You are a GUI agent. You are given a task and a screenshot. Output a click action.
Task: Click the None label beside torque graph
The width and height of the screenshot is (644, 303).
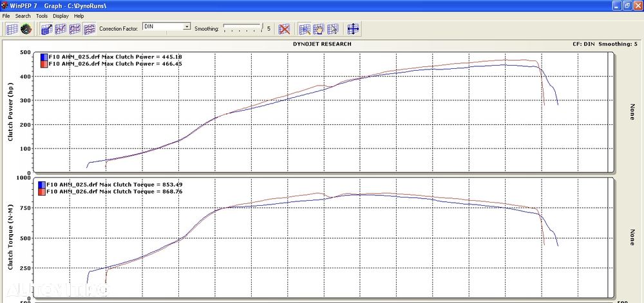(x=632, y=237)
